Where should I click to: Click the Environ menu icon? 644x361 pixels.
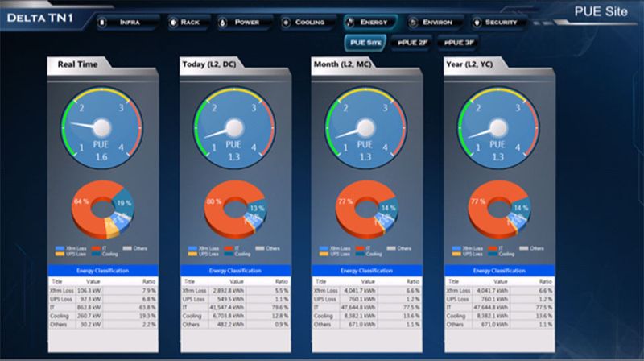pos(413,23)
